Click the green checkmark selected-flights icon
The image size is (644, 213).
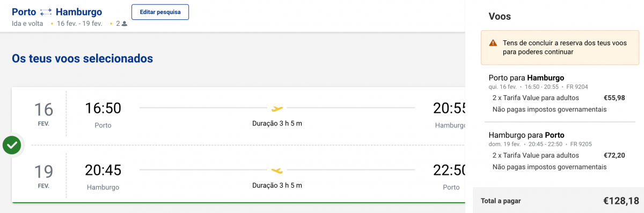click(12, 145)
